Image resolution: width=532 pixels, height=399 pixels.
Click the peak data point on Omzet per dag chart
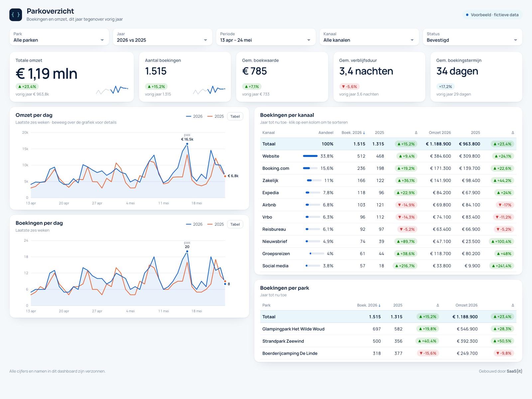click(x=187, y=144)
